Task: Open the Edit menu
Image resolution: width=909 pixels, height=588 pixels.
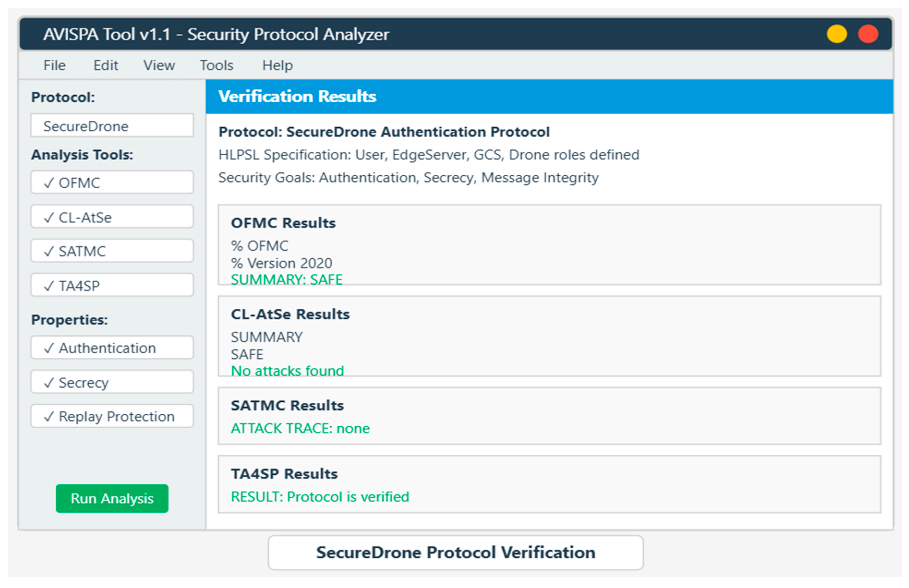Action: click(x=106, y=65)
